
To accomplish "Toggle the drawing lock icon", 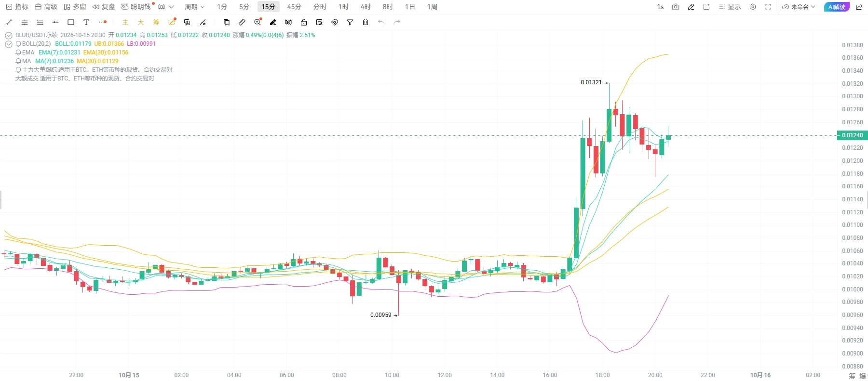I will tap(304, 22).
